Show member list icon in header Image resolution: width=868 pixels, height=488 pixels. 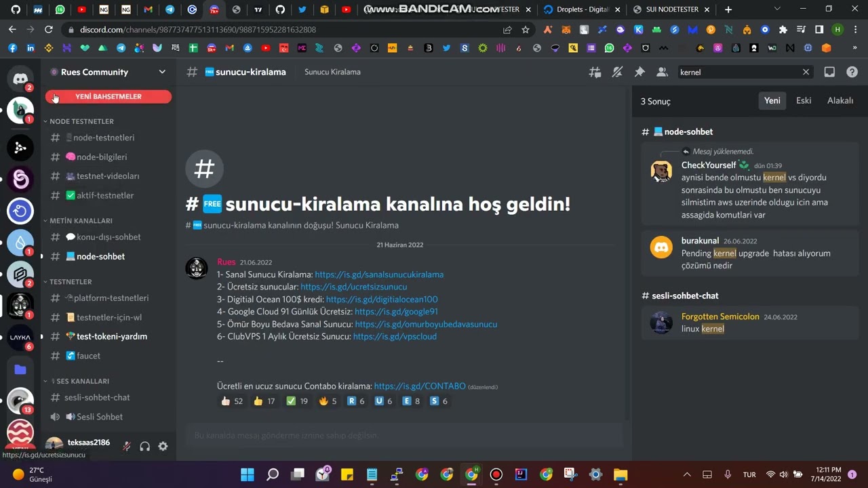pos(663,72)
